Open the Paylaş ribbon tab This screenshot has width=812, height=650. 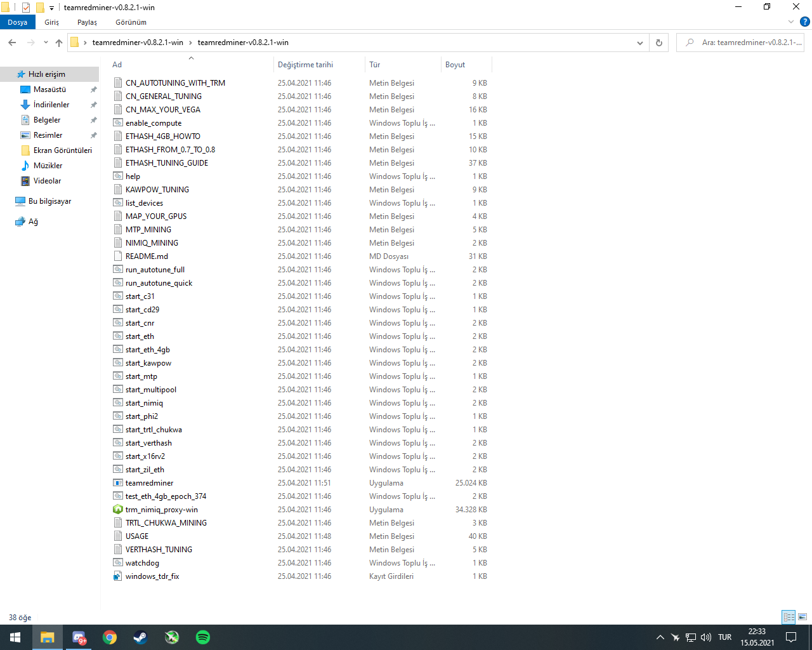coord(87,22)
